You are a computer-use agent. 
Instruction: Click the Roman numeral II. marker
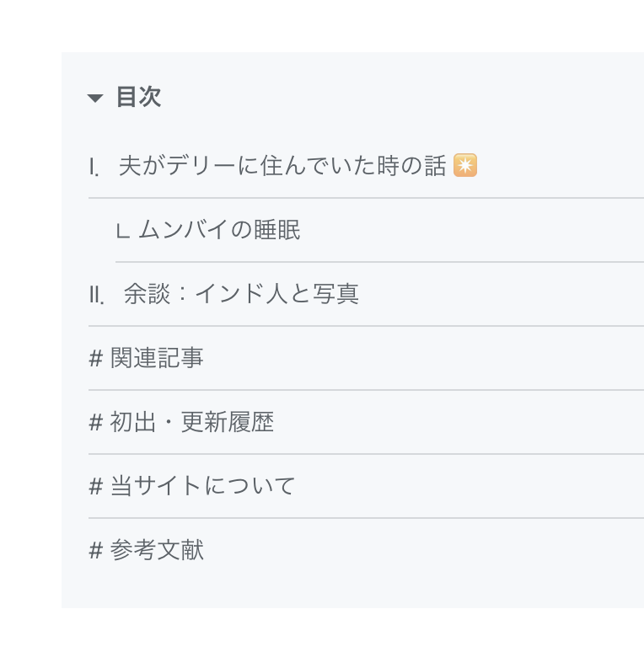click(x=96, y=296)
